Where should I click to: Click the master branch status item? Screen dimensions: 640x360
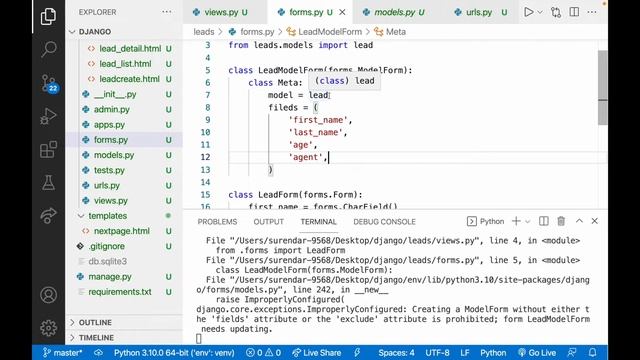(x=62, y=353)
